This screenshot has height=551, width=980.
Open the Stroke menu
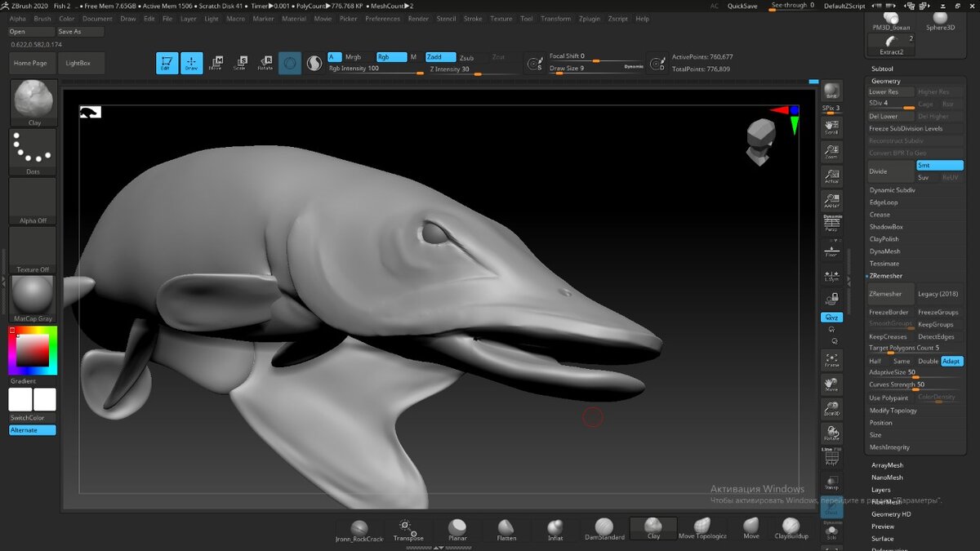473,19
